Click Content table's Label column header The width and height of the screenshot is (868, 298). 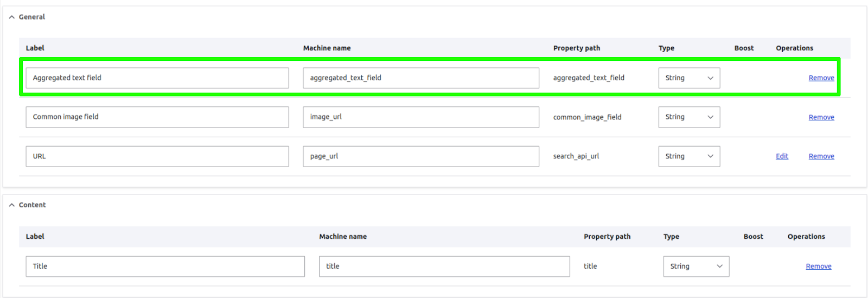point(35,237)
